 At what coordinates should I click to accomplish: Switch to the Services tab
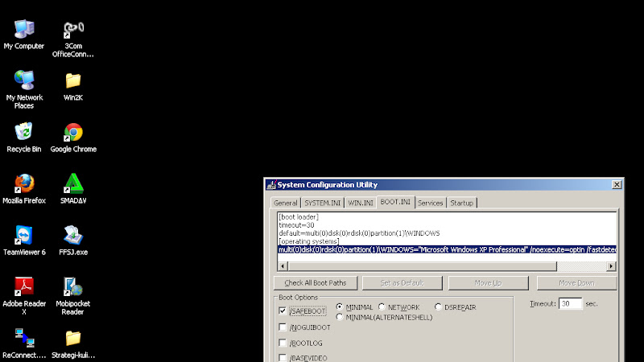coord(430,203)
